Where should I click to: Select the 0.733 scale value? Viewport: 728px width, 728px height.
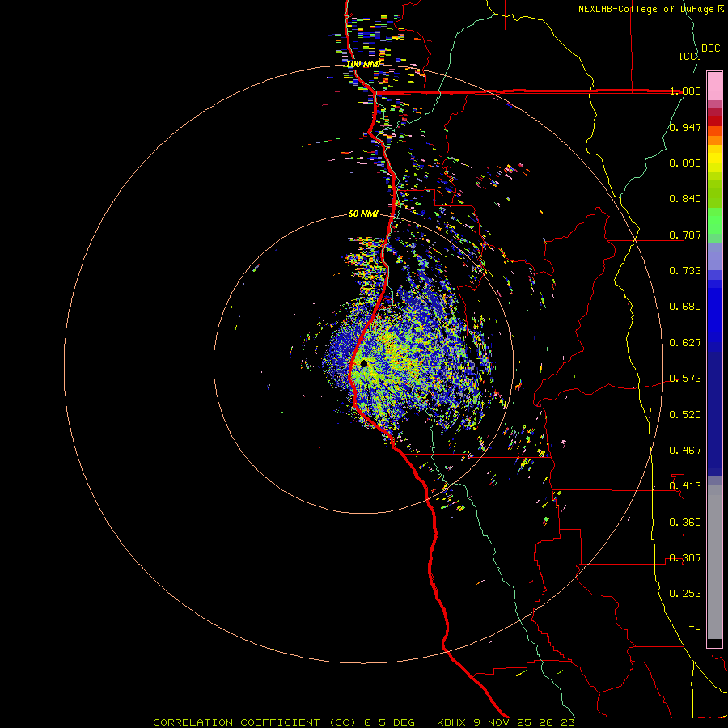[x=685, y=271]
